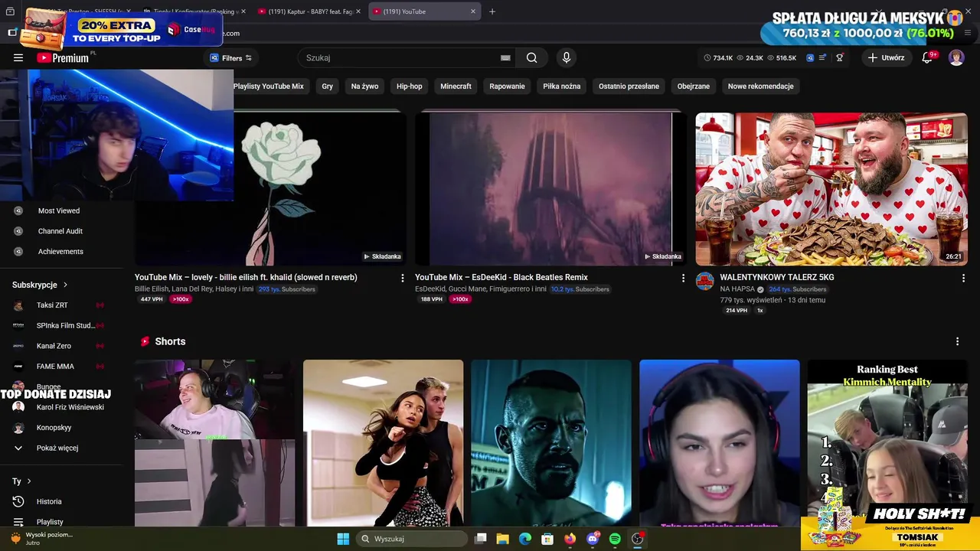Open the YouTube hamburger guide menu
This screenshot has width=980, height=551.
tap(18, 57)
